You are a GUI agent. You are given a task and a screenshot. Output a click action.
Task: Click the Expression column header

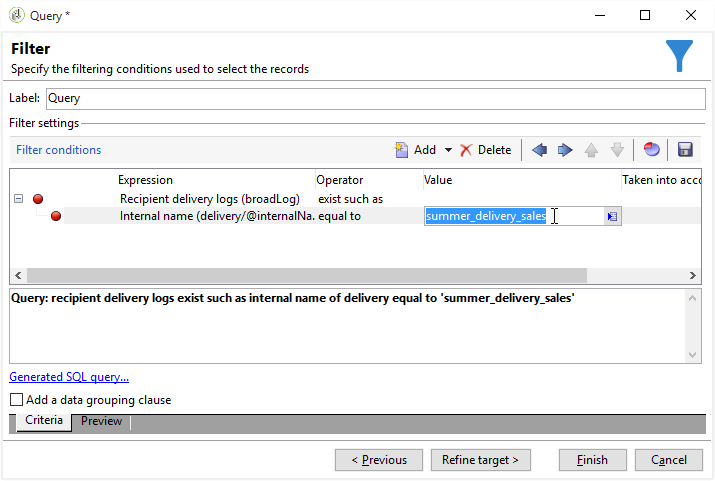coord(145,180)
